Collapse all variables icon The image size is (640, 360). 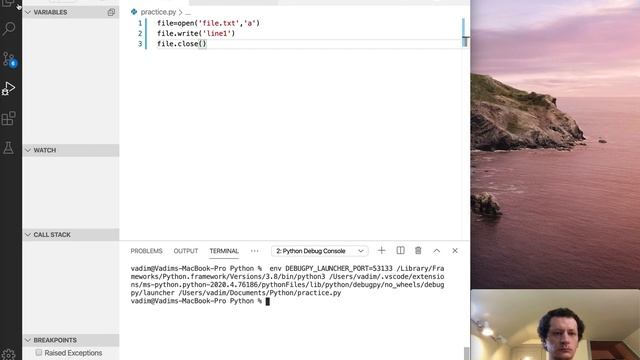tap(111, 12)
